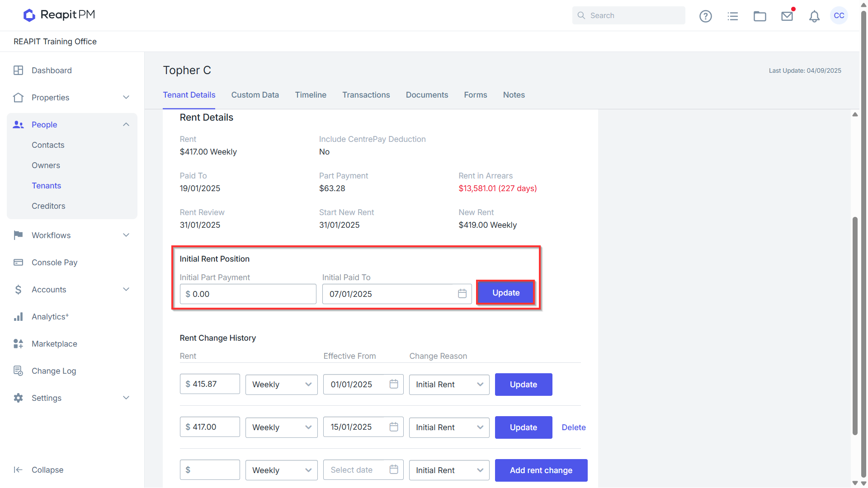
Task: Click Update in Initial Rent Position
Action: [506, 293]
